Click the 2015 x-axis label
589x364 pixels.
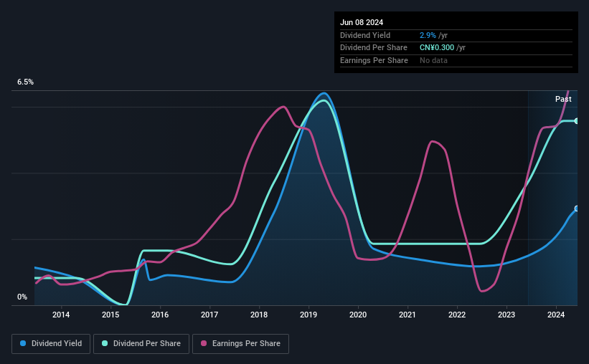(110, 315)
